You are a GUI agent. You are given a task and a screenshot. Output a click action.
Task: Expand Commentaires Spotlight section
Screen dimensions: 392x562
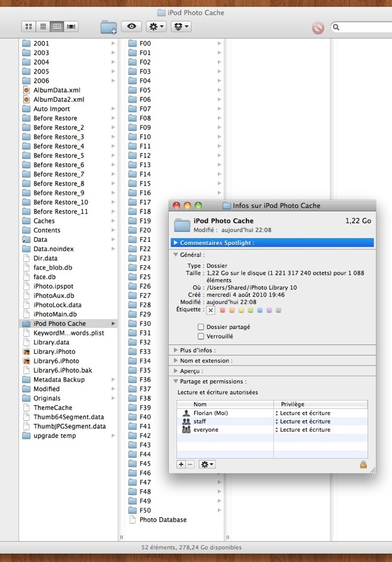pos(176,242)
